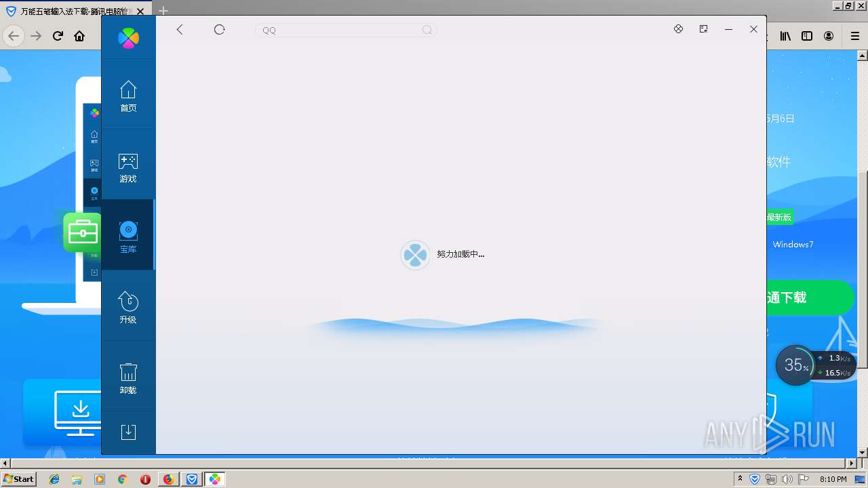Open the downloads icon at sidebar bottom
868x488 pixels.
click(128, 432)
